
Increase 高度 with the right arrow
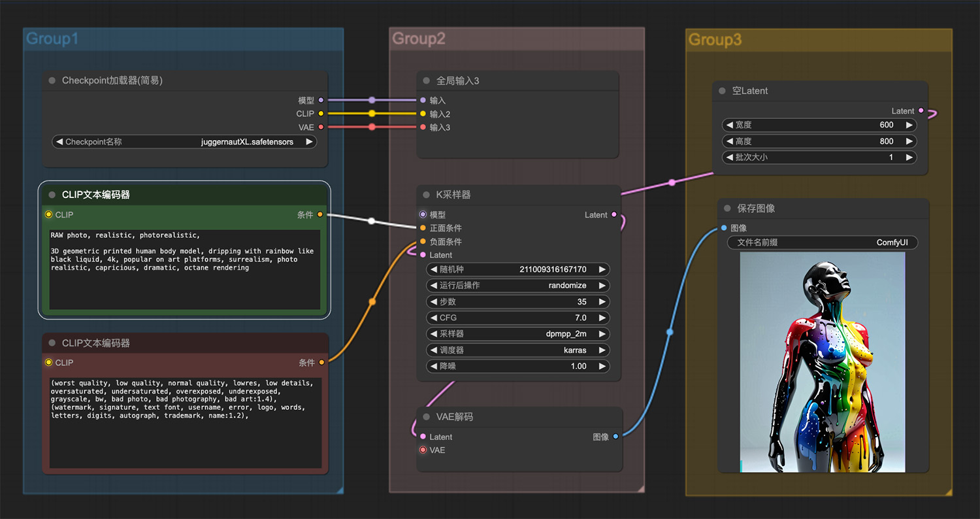pyautogui.click(x=909, y=141)
